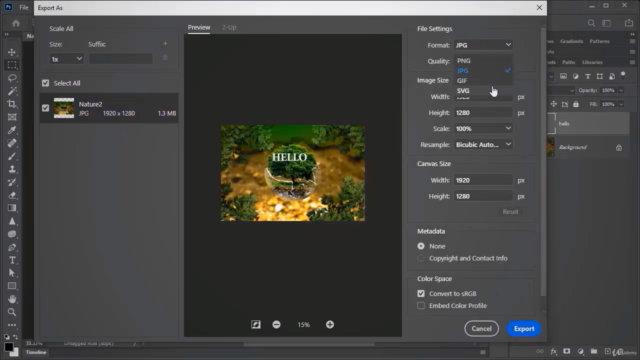Select the Eraser tool
The height and width of the screenshot is (360, 640).
click(12, 195)
